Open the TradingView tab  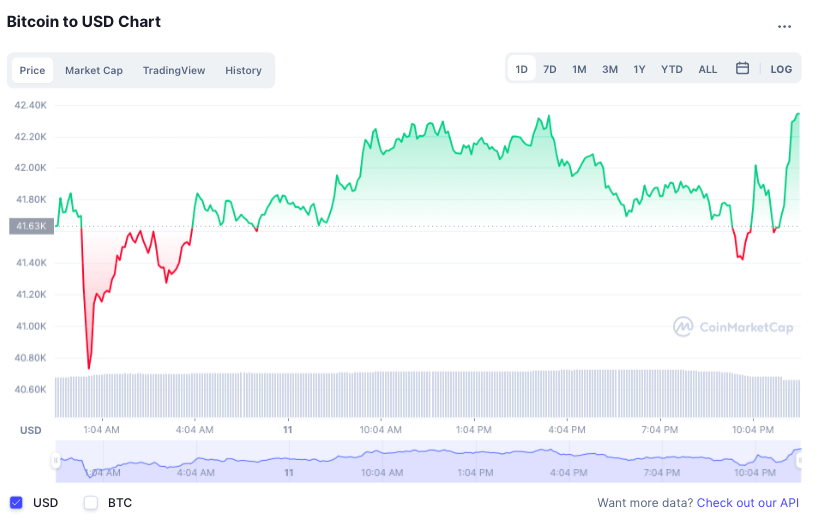[174, 70]
